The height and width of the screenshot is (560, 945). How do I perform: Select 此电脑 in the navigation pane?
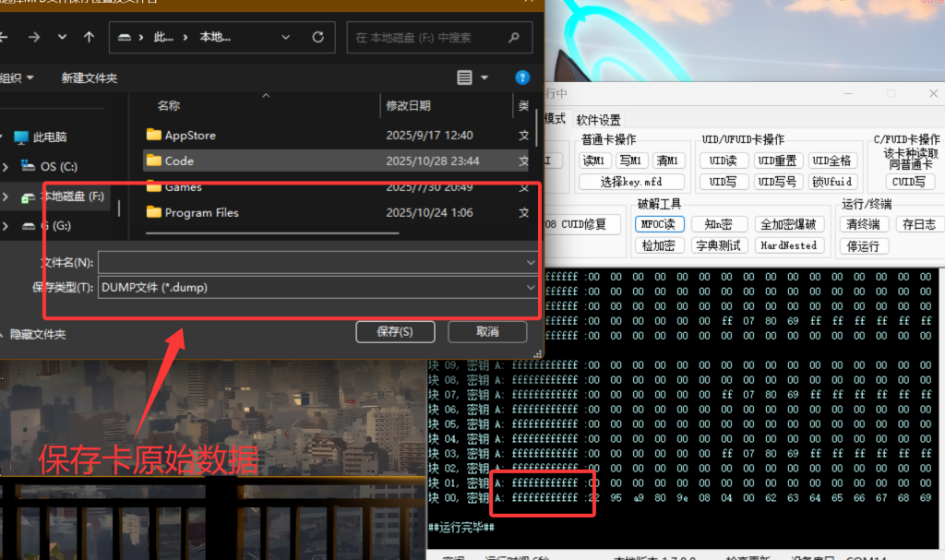click(50, 137)
